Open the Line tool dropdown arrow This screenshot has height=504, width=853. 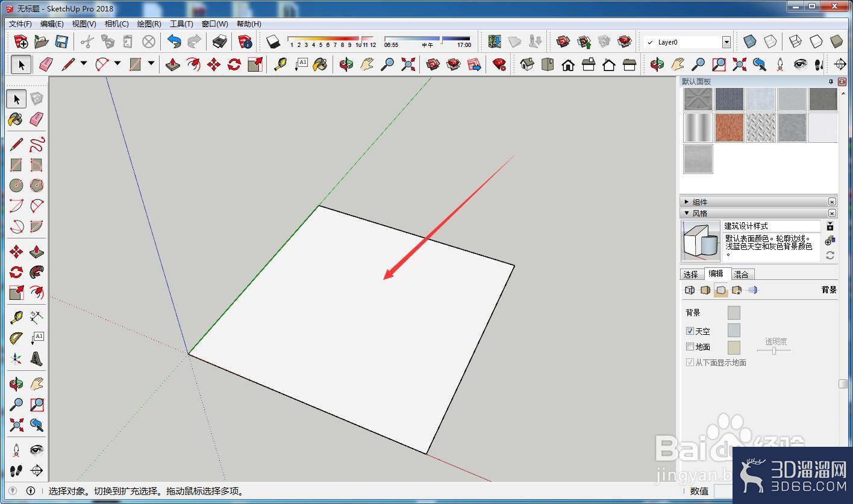[x=84, y=63]
